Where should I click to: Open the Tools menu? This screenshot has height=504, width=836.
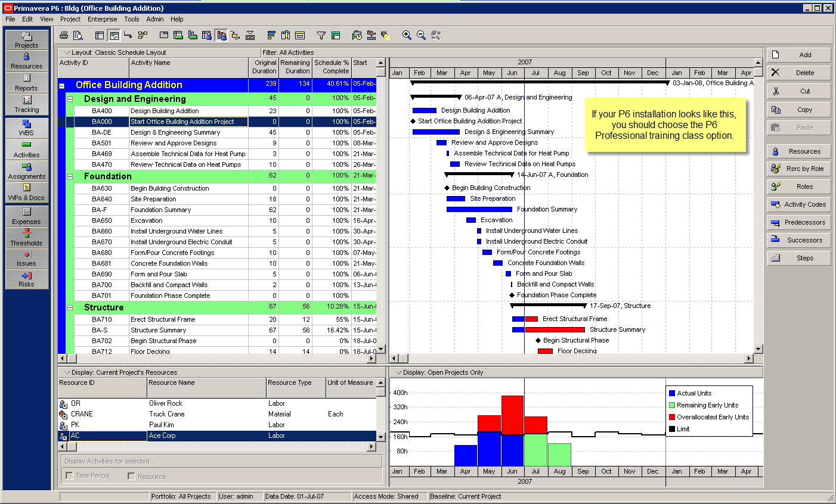click(132, 19)
